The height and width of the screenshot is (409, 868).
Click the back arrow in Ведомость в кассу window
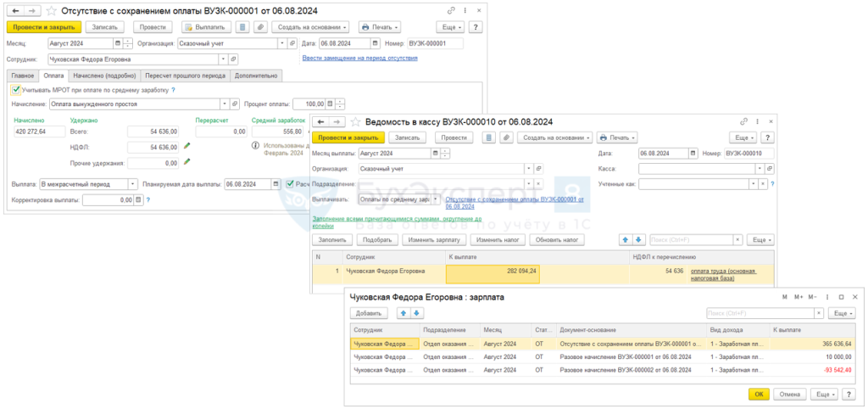tap(320, 121)
